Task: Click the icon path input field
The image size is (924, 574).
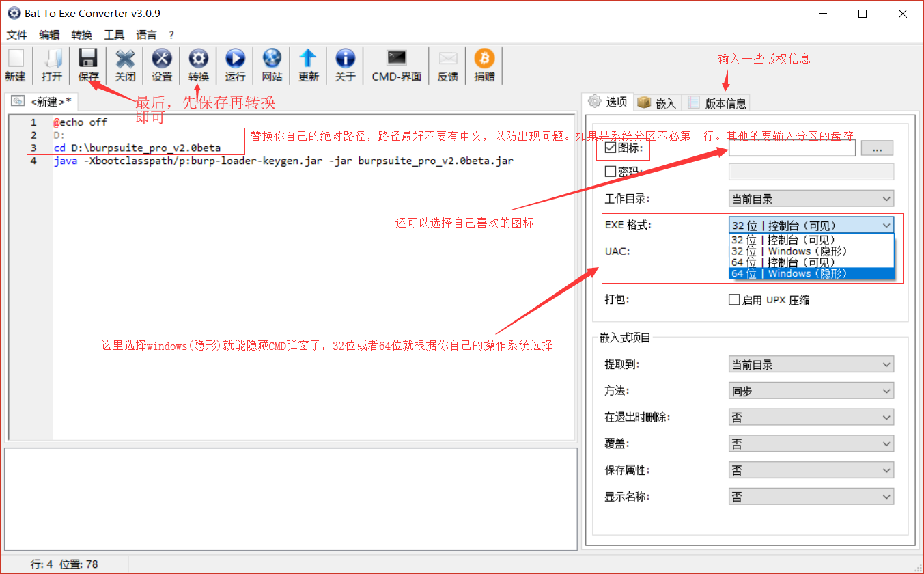Action: [792, 148]
